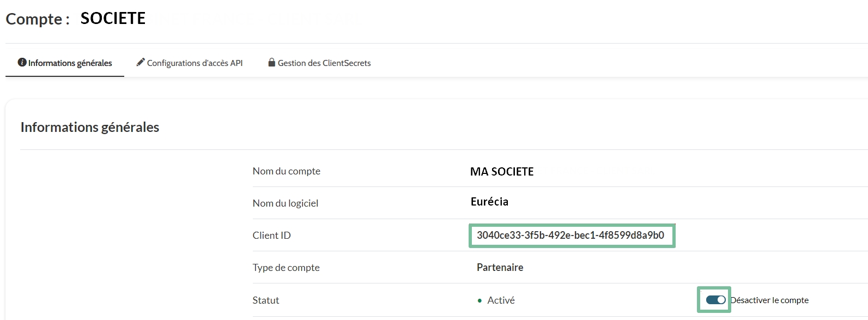Click the Nom du logiciel field label
Image resolution: width=868 pixels, height=320 pixels.
(285, 203)
